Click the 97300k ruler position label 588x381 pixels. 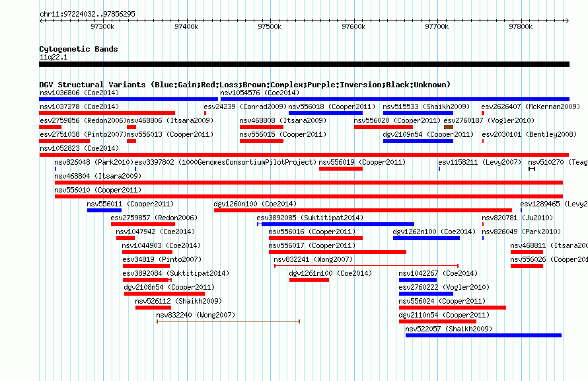[102, 26]
